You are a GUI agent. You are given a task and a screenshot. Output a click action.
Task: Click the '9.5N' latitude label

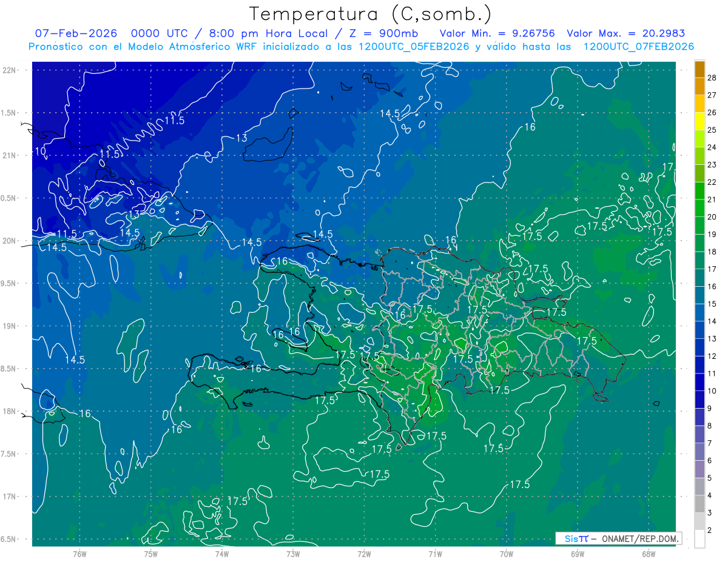click(8, 283)
